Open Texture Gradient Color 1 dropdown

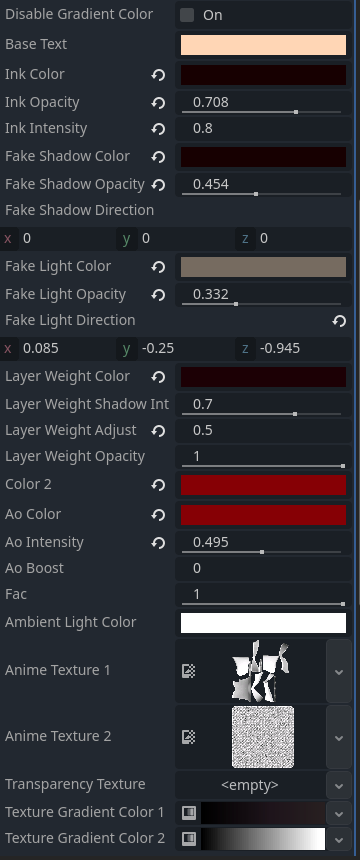pos(339,813)
